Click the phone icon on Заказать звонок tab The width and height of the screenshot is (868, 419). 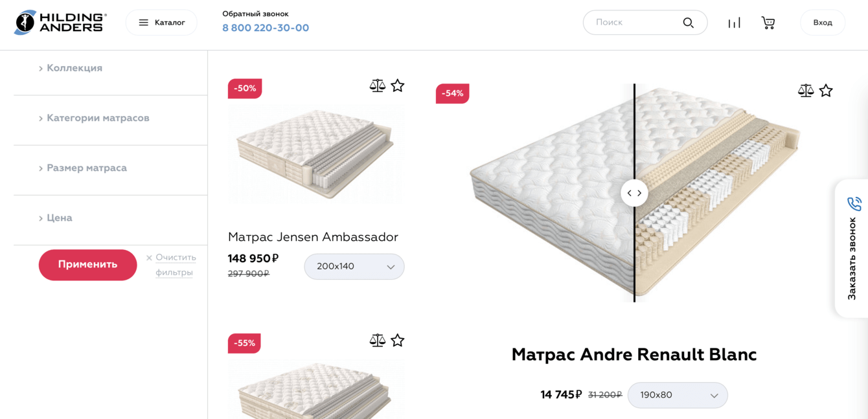click(856, 203)
